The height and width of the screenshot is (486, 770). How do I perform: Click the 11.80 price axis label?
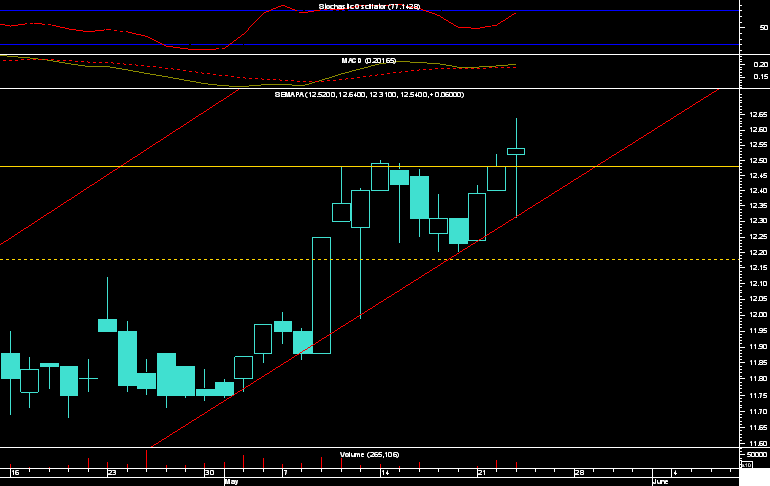point(758,378)
